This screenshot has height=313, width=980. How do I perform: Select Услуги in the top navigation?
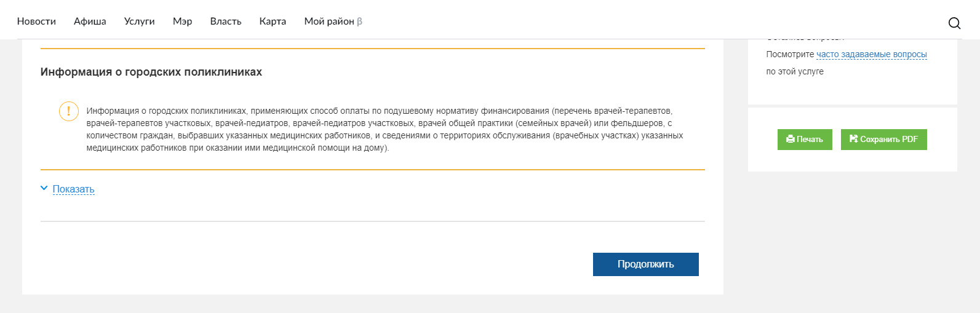[x=139, y=22]
